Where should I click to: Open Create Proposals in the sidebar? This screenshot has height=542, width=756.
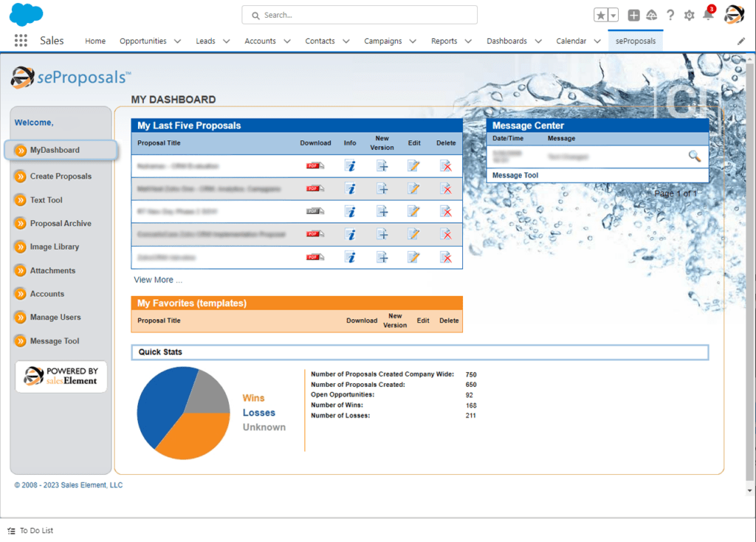coord(61,176)
